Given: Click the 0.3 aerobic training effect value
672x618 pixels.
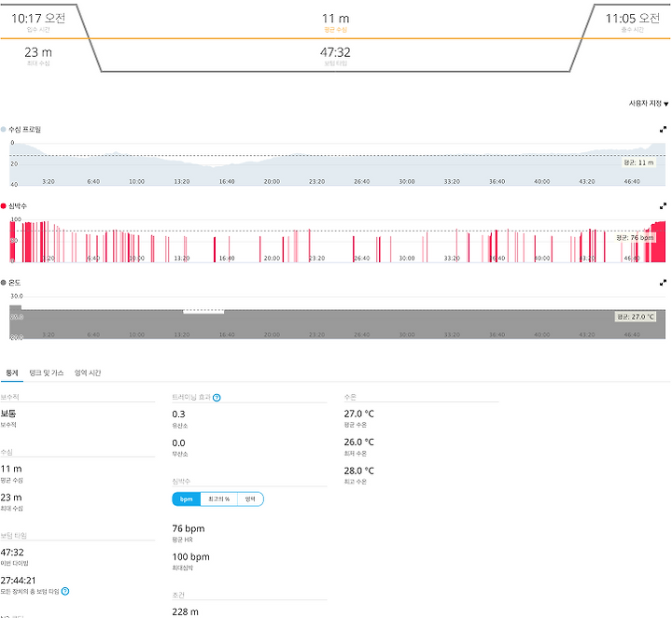Looking at the screenshot, I should [178, 414].
